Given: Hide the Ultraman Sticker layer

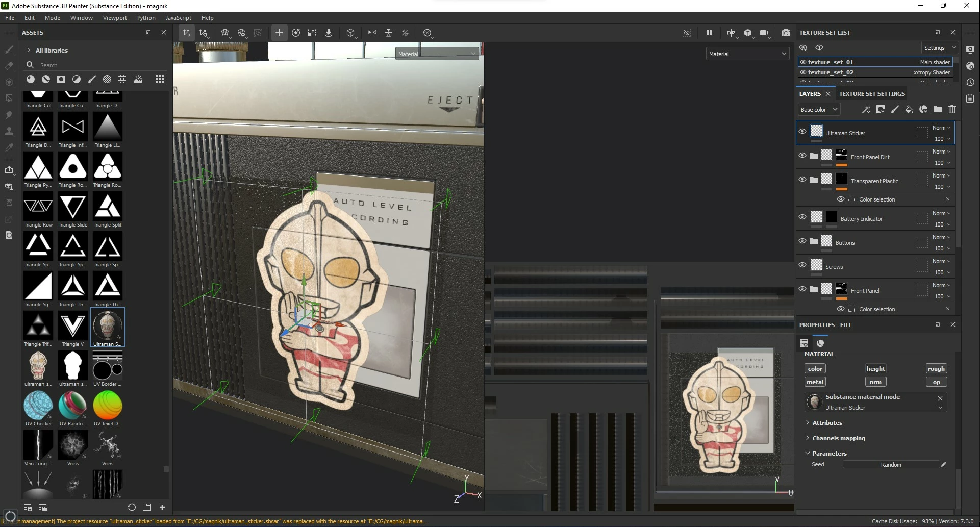Looking at the screenshot, I should 802,132.
